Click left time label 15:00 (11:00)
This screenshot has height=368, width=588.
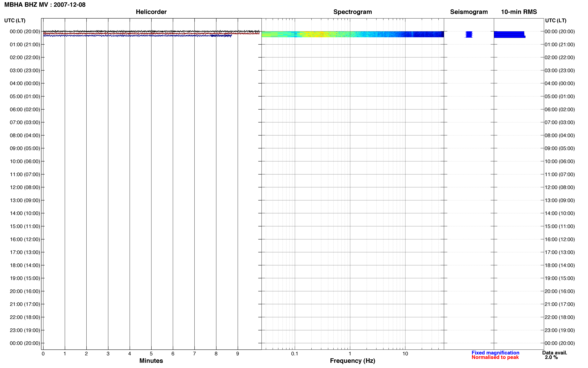25,226
